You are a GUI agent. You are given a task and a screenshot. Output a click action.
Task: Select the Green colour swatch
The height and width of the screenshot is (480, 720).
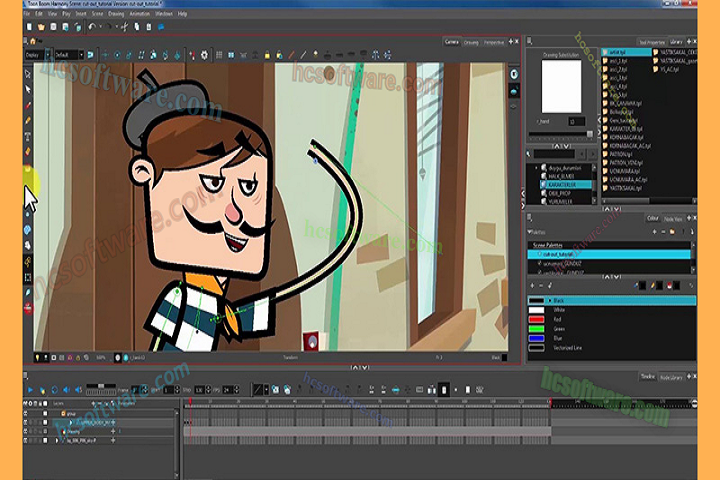(536, 329)
